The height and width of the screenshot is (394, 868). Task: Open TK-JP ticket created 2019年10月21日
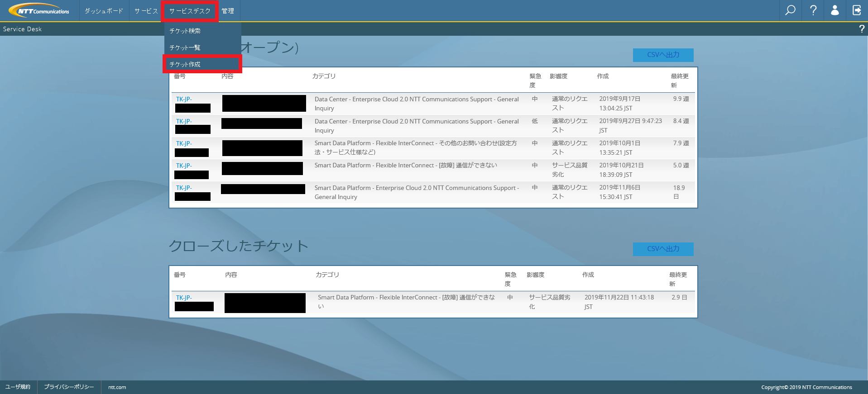pos(184,166)
